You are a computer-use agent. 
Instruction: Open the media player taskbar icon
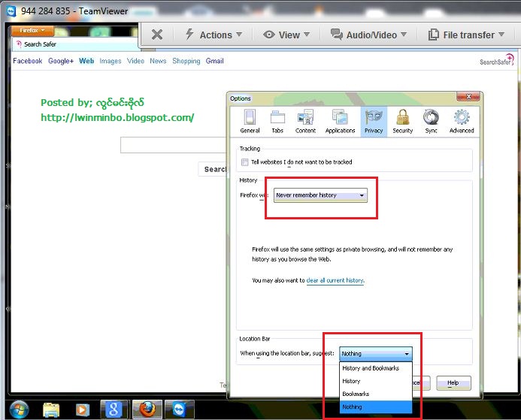(83, 409)
